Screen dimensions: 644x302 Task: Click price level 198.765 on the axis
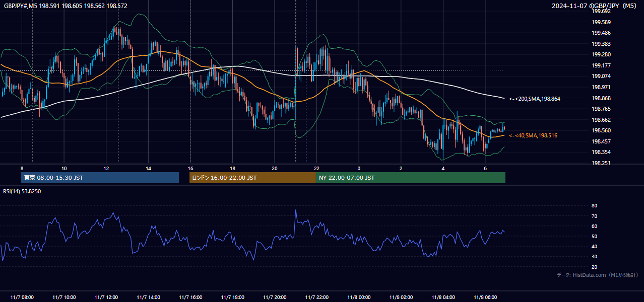pyautogui.click(x=601, y=109)
